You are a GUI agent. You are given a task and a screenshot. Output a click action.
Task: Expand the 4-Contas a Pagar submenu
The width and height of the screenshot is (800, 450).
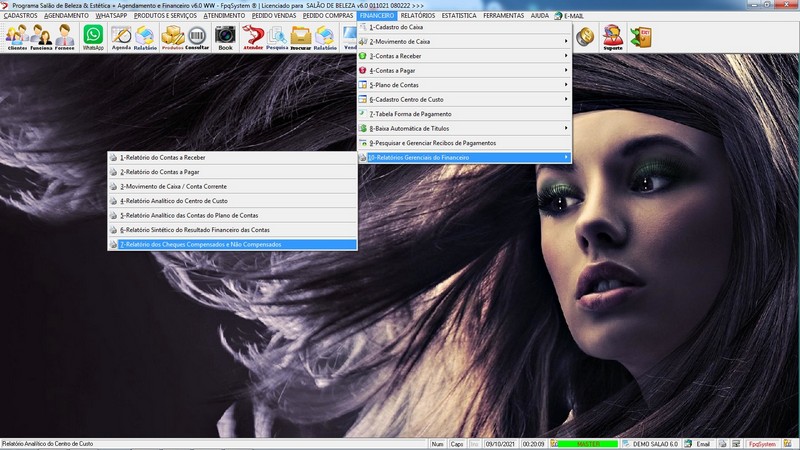[464, 70]
